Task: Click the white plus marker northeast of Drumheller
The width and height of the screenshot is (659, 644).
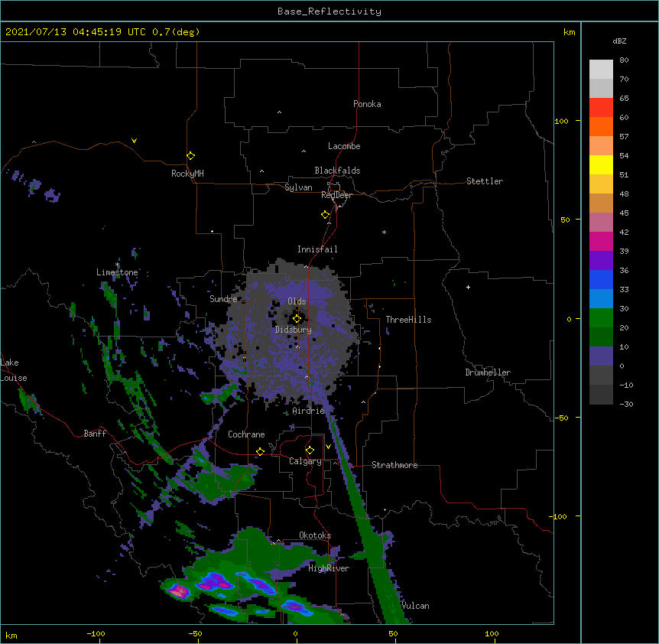Action: [468, 287]
